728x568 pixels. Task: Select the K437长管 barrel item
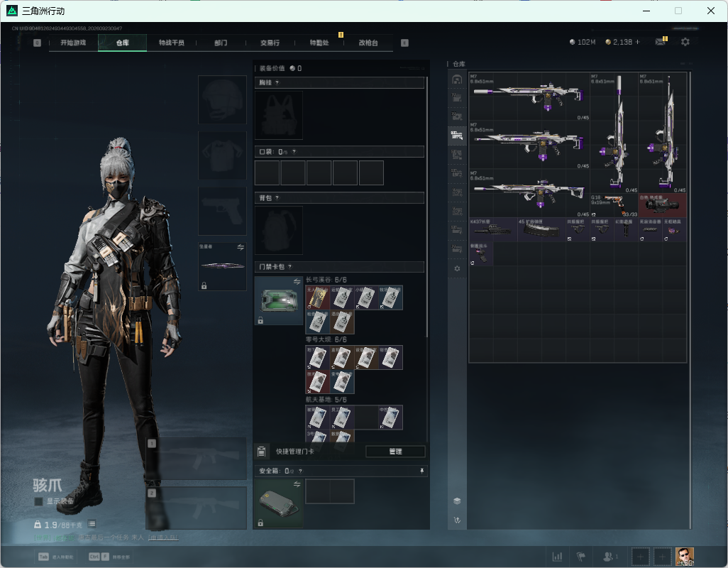[493, 229]
